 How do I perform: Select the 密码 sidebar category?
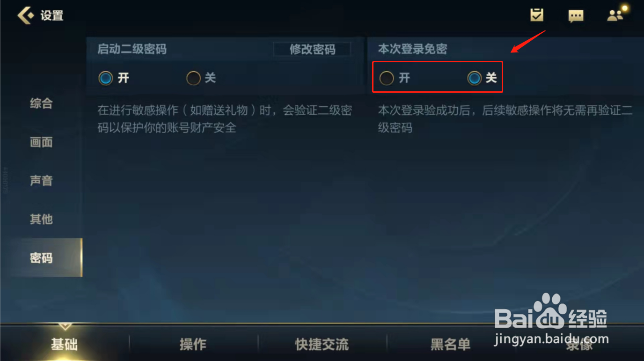[41, 258]
